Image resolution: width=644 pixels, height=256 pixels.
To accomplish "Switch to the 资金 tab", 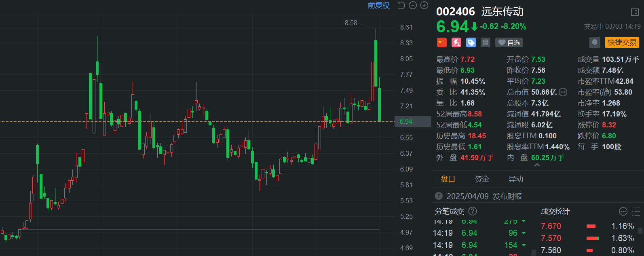I will coord(481,179).
